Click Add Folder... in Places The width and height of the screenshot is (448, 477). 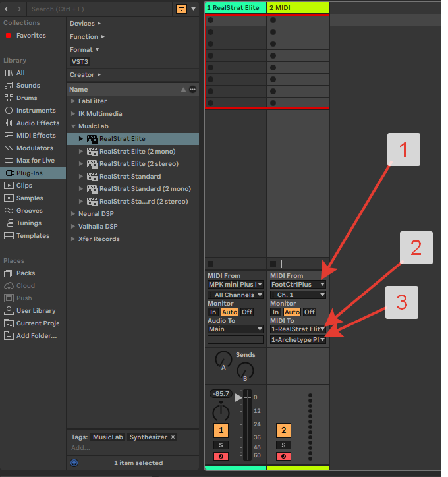36,335
